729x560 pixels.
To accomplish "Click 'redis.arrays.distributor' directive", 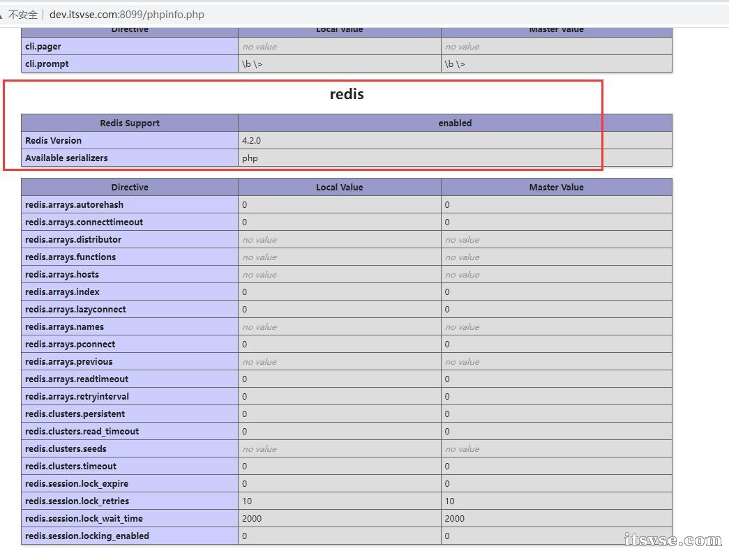I will (130, 239).
